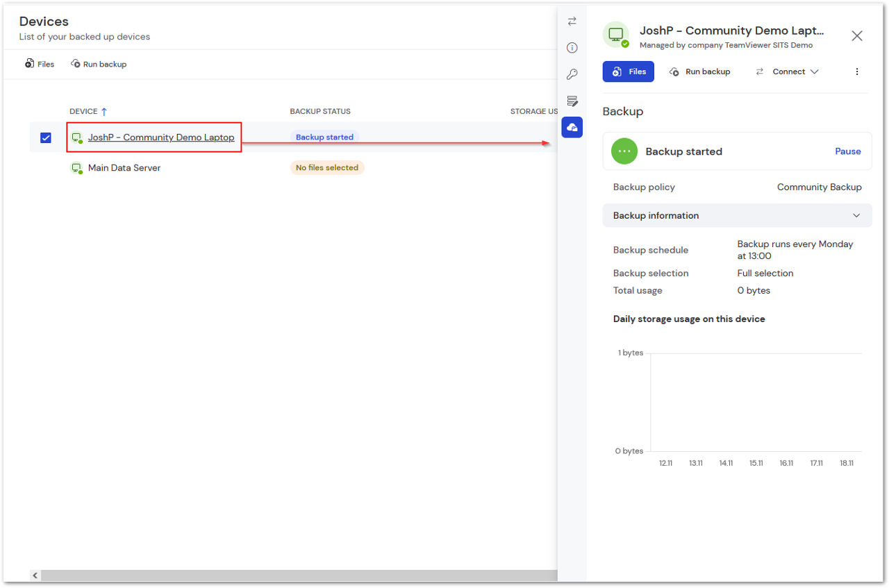Open JoshP – Community Demo Laptop device link
This screenshot has width=889, height=588.
pos(161,137)
